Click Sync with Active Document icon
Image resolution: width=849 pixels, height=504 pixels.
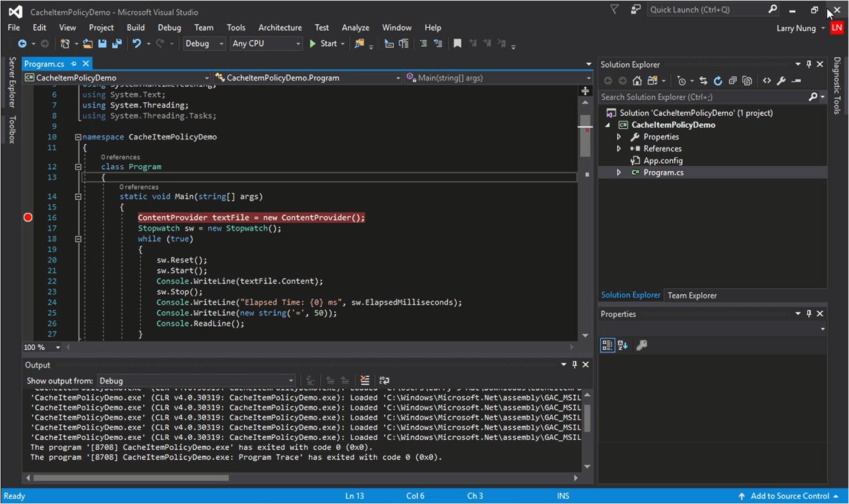click(703, 81)
